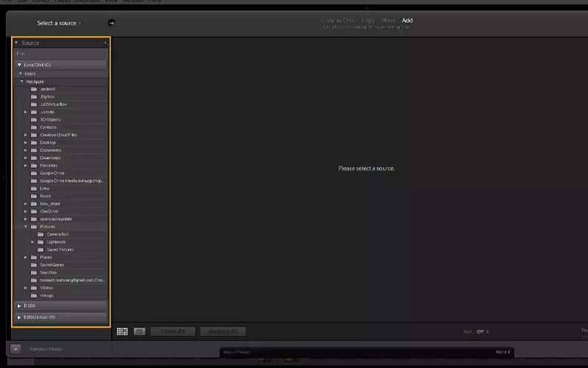Collapse the Source panel header triangle

coord(16,43)
